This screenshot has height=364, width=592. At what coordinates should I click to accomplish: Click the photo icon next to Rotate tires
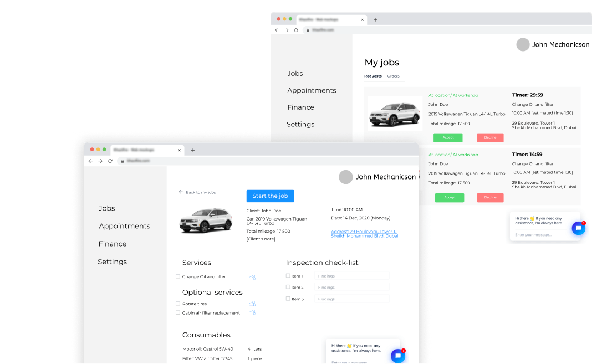tap(252, 304)
